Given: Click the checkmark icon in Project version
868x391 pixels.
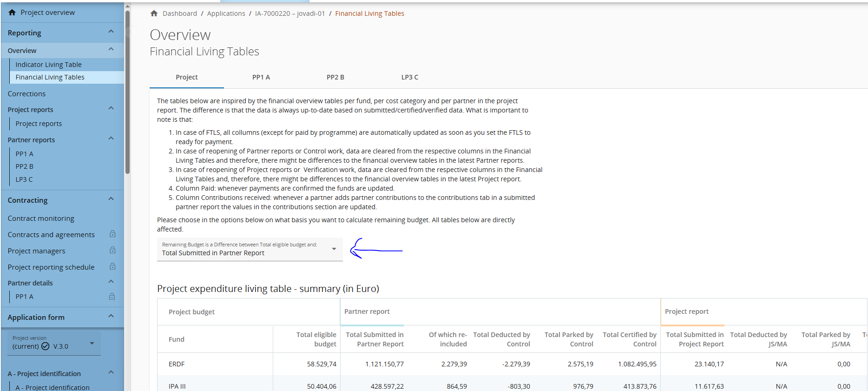Looking at the screenshot, I should coord(46,346).
